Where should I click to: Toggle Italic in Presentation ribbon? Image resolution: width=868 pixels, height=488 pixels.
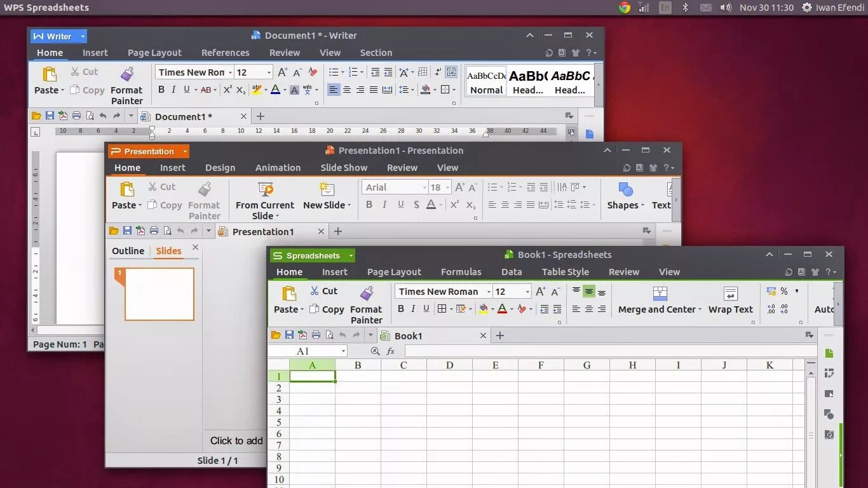[x=384, y=205]
